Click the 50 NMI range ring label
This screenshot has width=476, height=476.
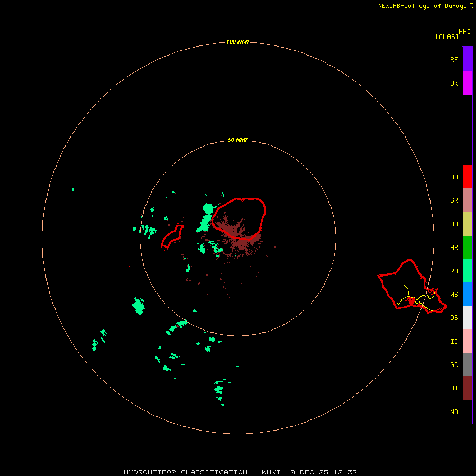tap(237, 140)
